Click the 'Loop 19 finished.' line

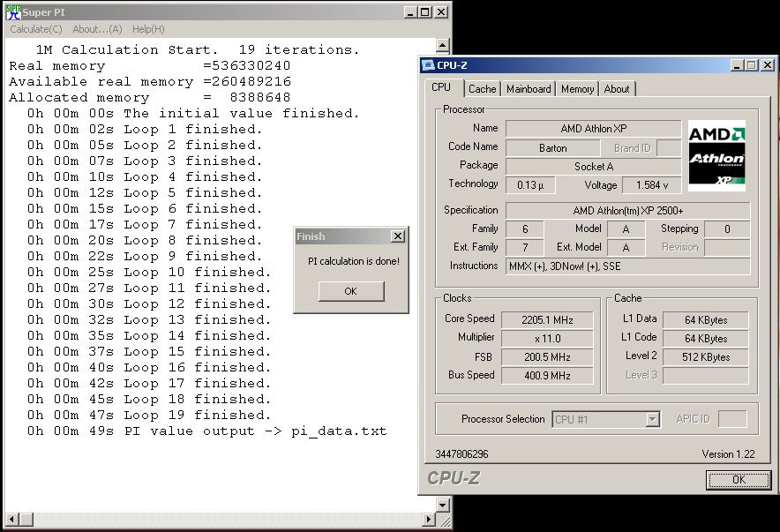[x=149, y=416]
